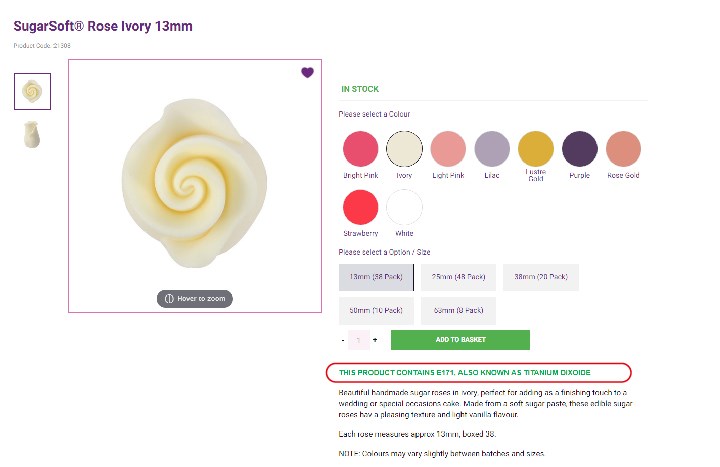Select the 50mm size option
This screenshot has height=467, width=720.
pyautogui.click(x=376, y=312)
